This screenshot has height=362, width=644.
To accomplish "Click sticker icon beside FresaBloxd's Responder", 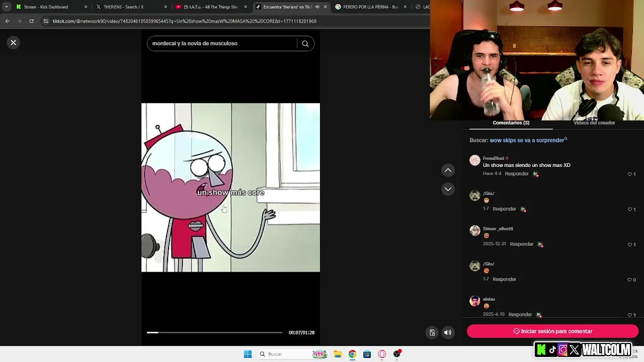I will (x=535, y=174).
